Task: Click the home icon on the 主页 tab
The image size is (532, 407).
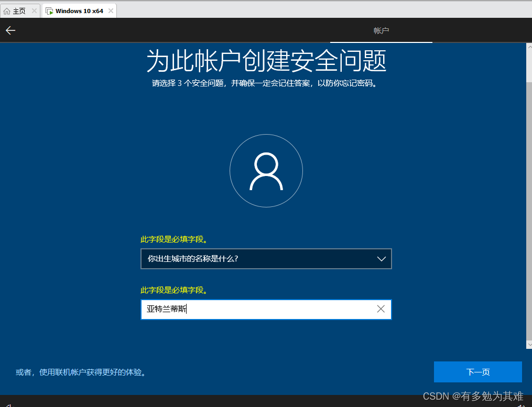Action: coord(7,11)
